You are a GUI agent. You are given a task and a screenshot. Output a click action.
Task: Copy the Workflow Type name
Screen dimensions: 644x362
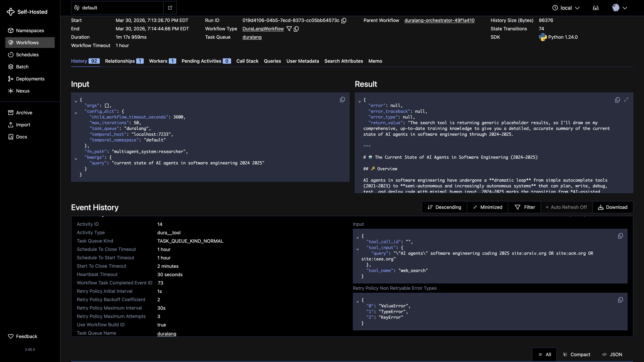point(296,29)
